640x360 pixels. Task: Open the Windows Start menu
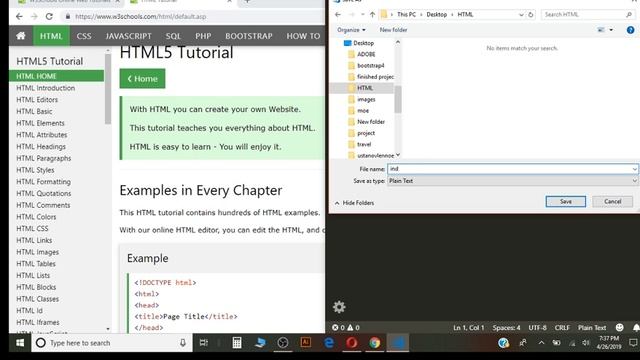(20, 343)
